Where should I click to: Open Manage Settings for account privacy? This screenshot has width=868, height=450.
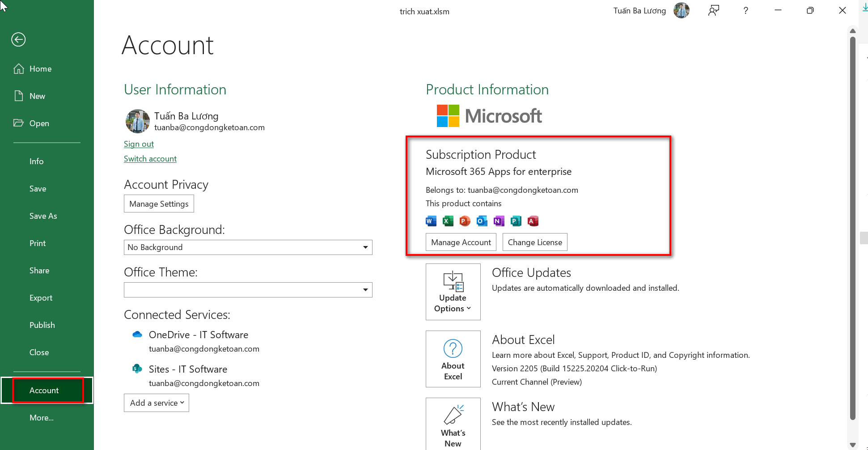[159, 204]
